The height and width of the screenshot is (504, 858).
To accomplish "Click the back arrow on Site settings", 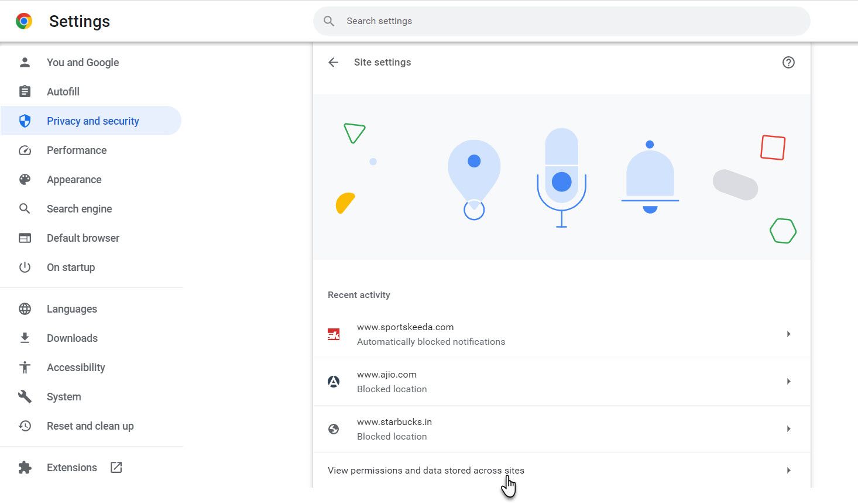I will tap(333, 62).
